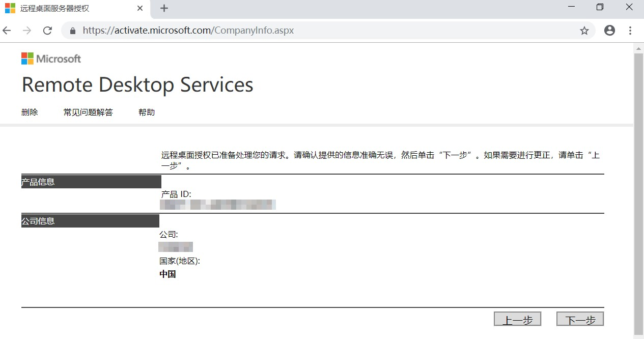Click the 国家(地区) label
Viewport: 644px width, 339px height.
pos(180,261)
